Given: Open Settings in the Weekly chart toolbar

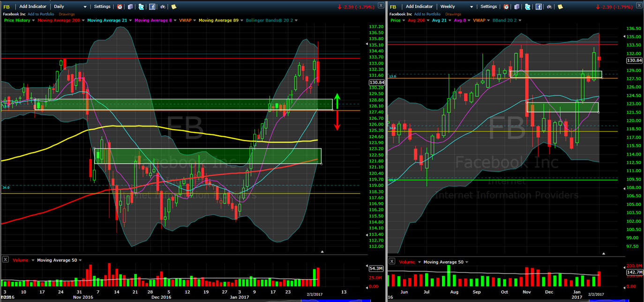Looking at the screenshot, I should click(488, 7).
